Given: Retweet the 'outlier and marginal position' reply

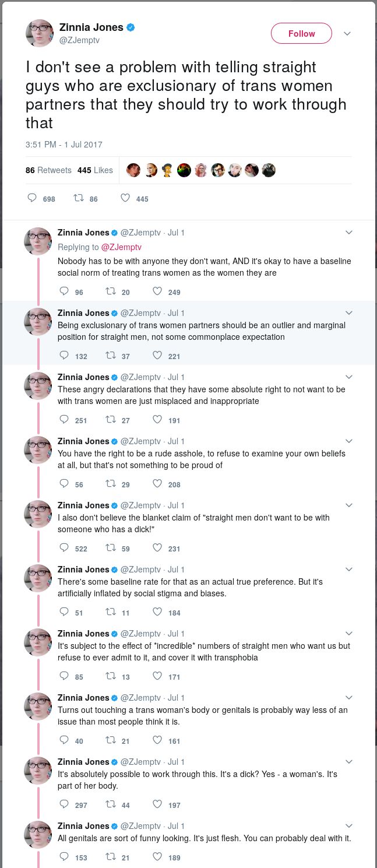Looking at the screenshot, I should 110,356.
